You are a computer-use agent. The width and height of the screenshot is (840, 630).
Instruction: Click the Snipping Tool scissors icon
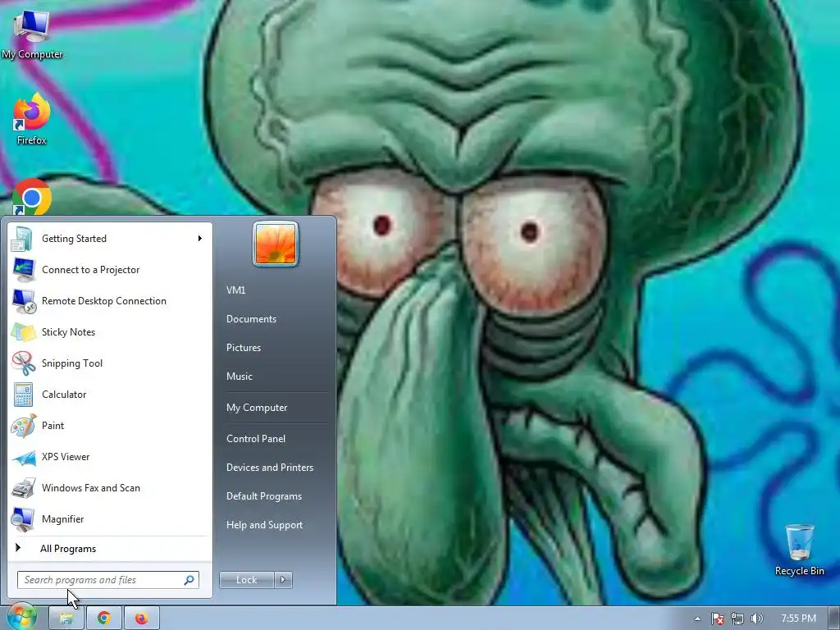(x=24, y=363)
